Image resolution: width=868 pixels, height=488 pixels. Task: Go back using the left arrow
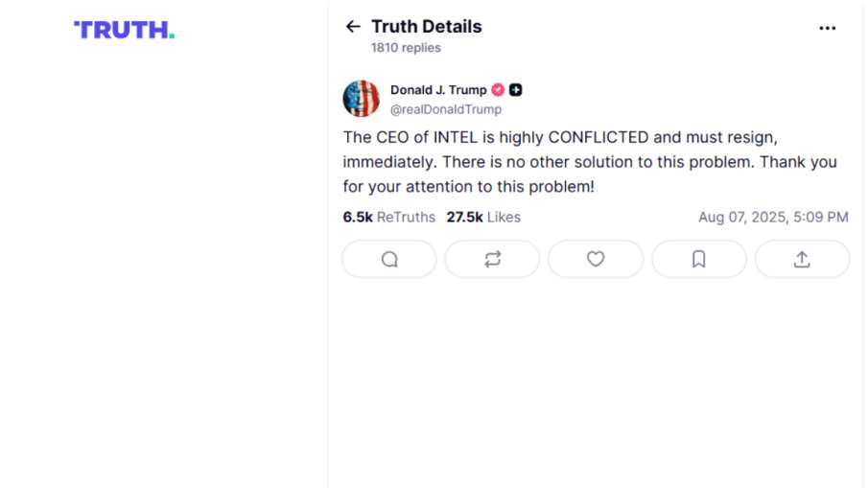(353, 27)
